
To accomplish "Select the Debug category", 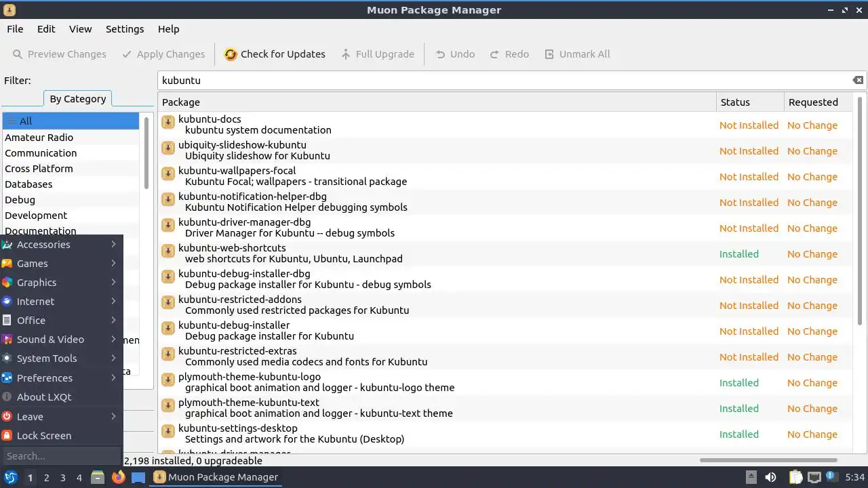I will [71, 200].
